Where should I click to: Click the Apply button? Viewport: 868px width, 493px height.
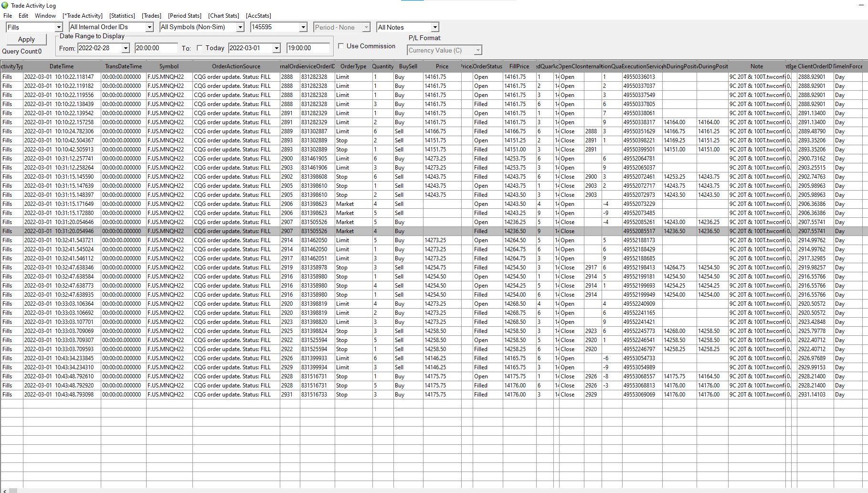coord(26,39)
